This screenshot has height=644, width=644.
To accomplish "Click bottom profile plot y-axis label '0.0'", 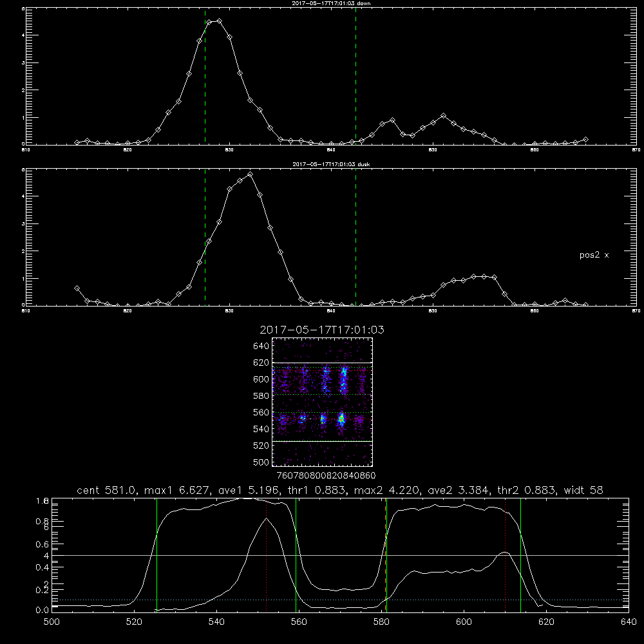I will (x=43, y=611).
